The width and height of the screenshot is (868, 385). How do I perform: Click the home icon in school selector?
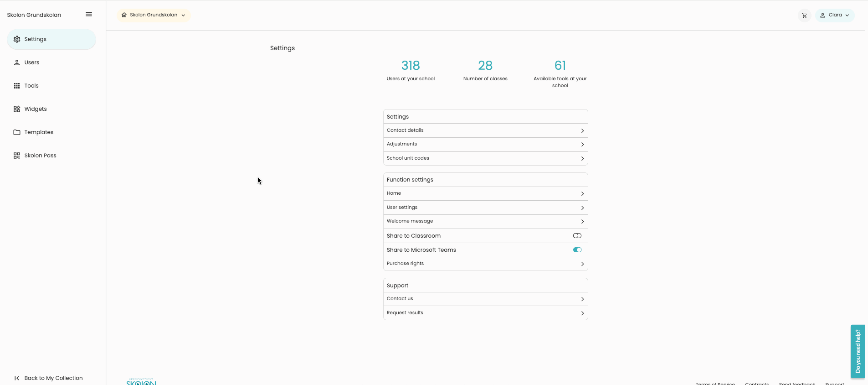coord(124,15)
